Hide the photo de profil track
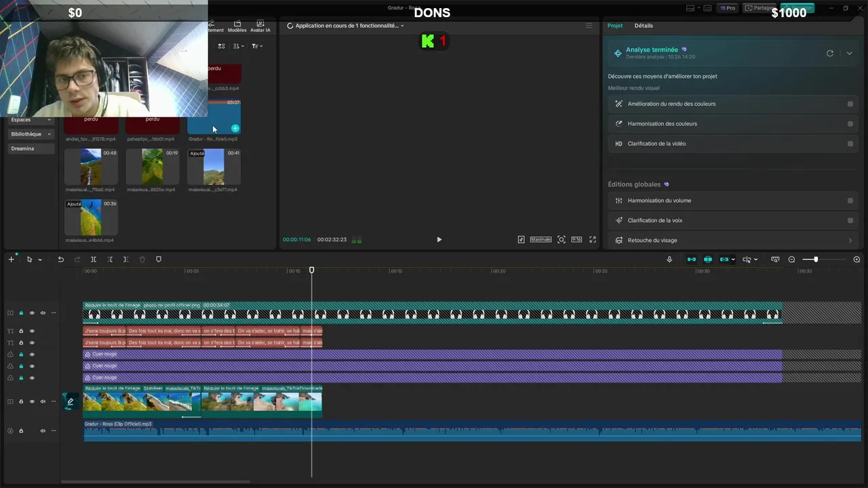 (x=32, y=313)
